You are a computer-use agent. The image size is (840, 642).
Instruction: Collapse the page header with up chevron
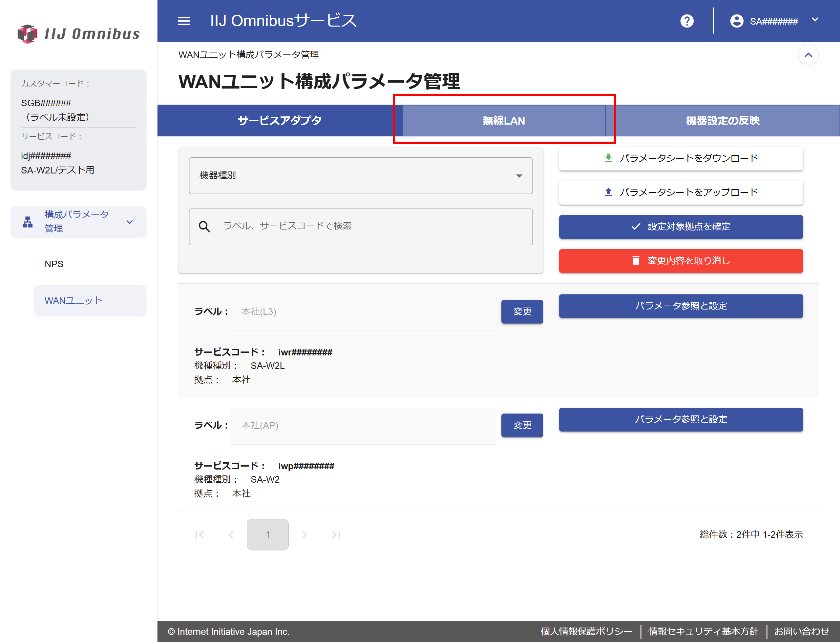click(x=808, y=55)
